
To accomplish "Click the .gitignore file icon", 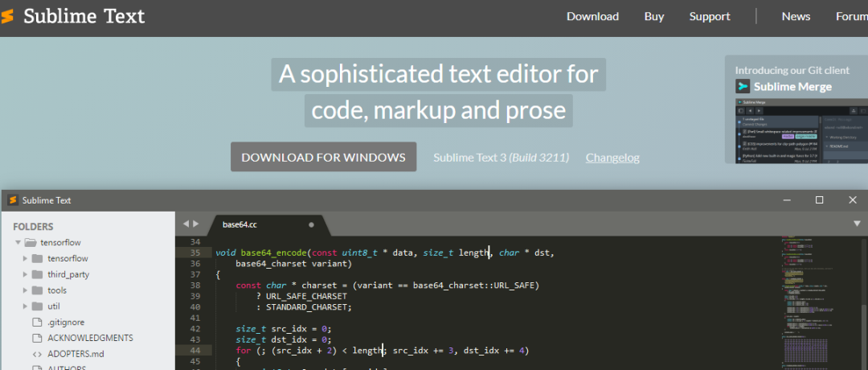I will click(37, 322).
